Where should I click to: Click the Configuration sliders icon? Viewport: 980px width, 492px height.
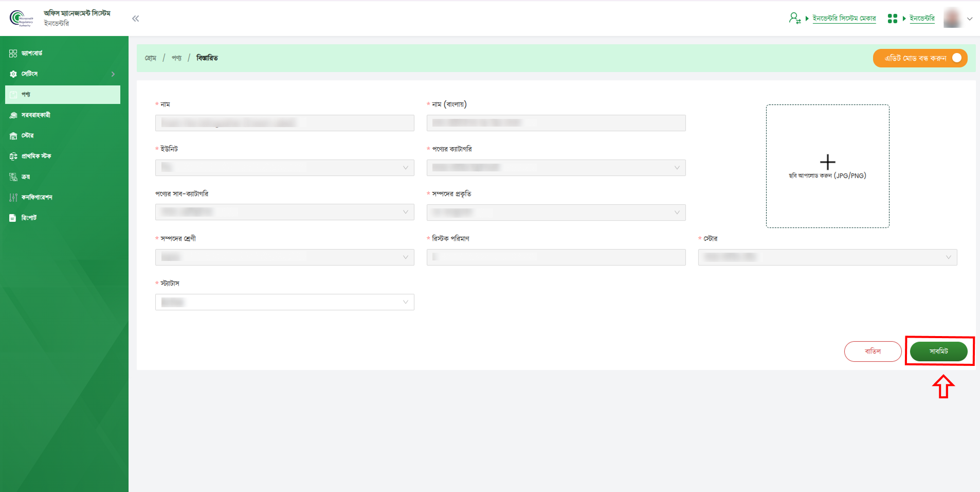coord(13,198)
